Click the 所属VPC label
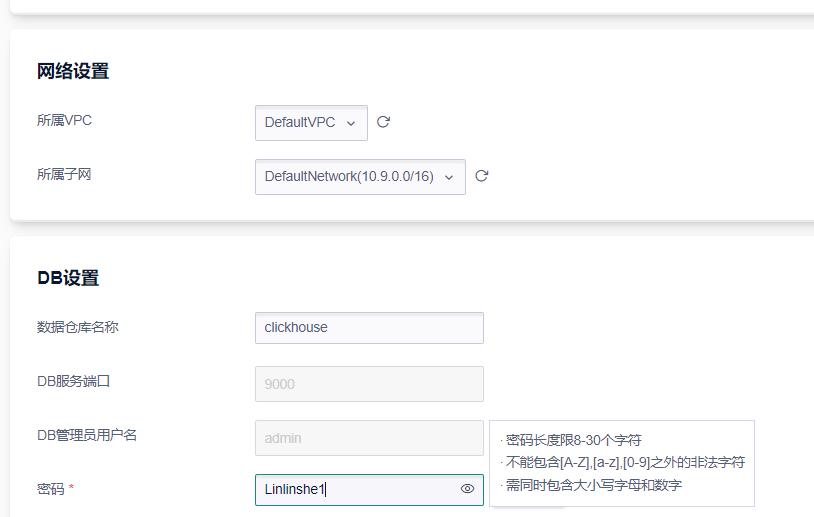 [x=64, y=120]
